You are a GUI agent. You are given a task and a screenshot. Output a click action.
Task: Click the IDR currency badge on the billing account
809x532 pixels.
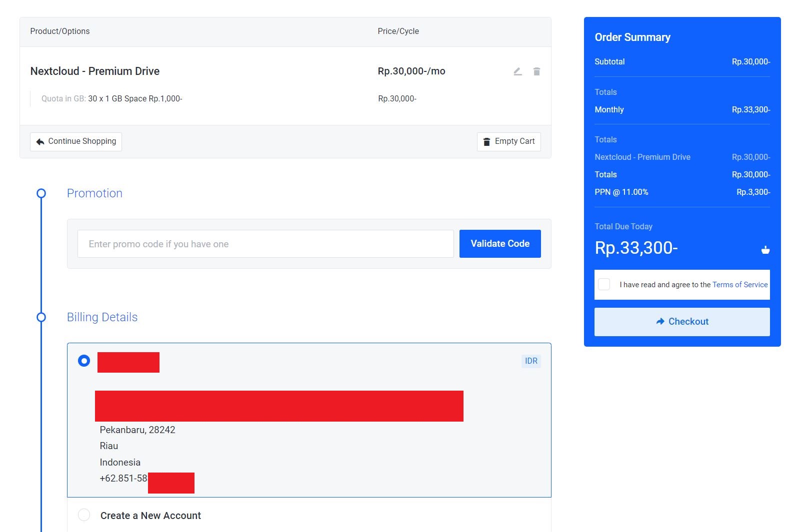(531, 361)
